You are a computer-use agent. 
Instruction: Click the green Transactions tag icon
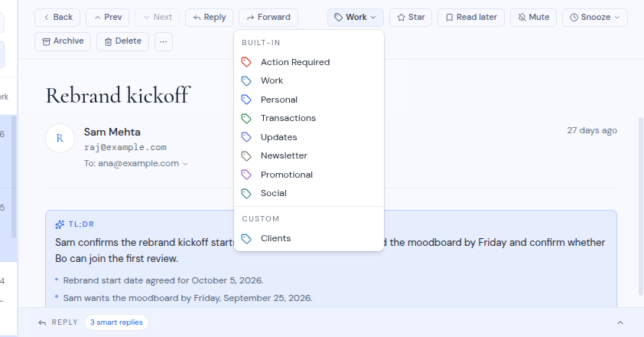(x=246, y=119)
